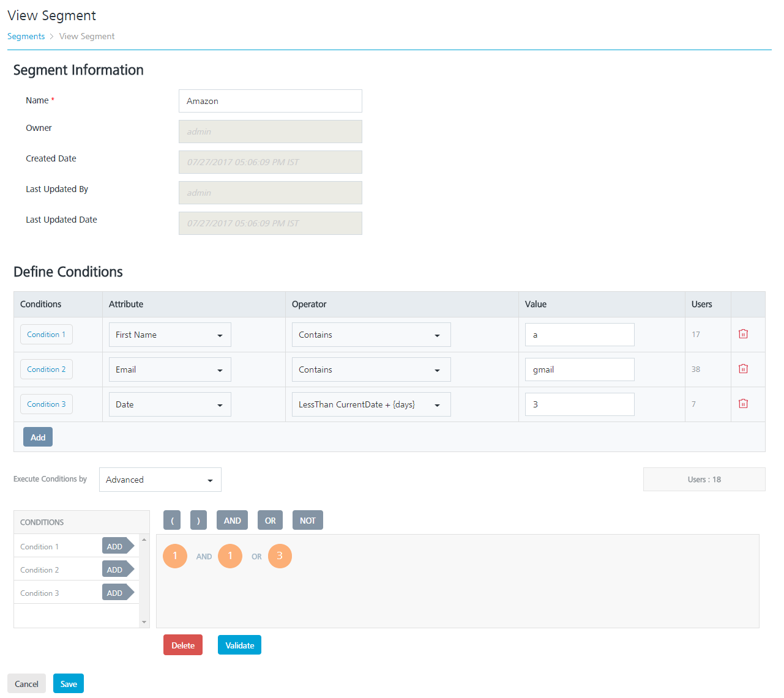Insert the AND operator into the expression
This screenshot has width=784, height=698.
pyautogui.click(x=232, y=520)
